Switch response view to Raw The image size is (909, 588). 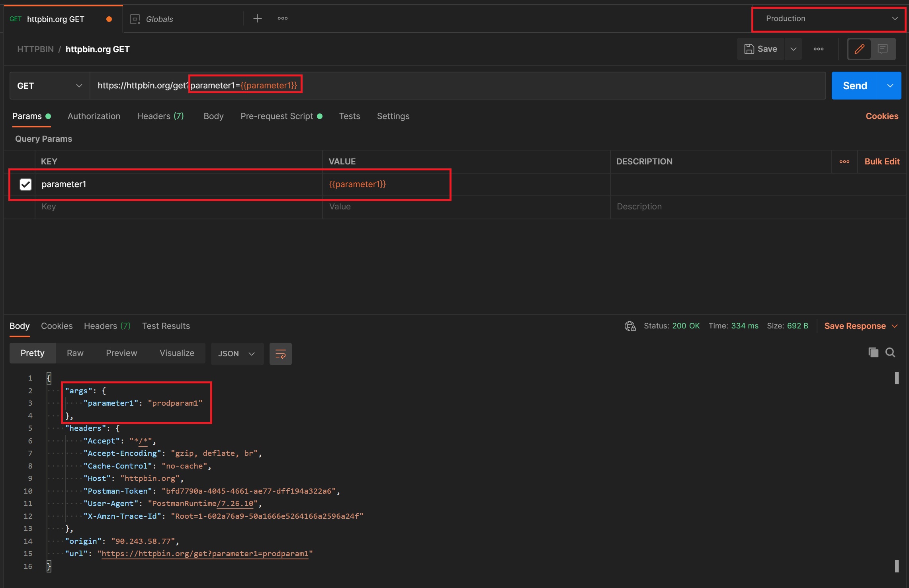[75, 353]
